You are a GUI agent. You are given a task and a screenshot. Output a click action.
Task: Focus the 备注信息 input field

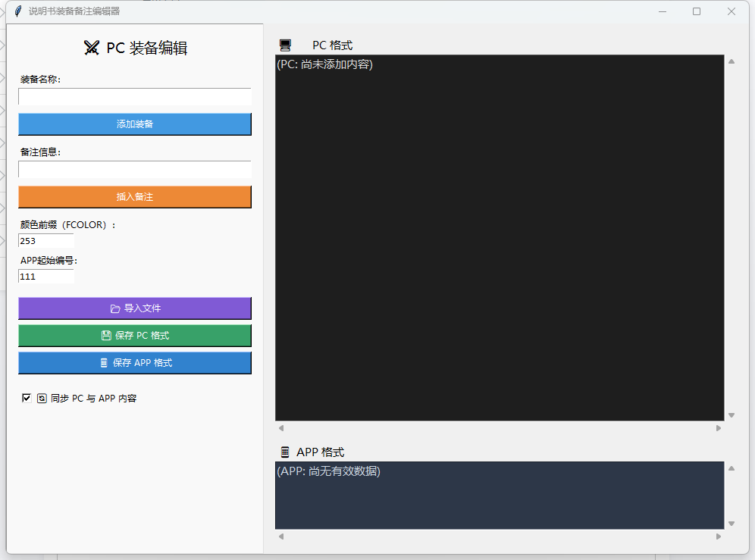click(135, 170)
